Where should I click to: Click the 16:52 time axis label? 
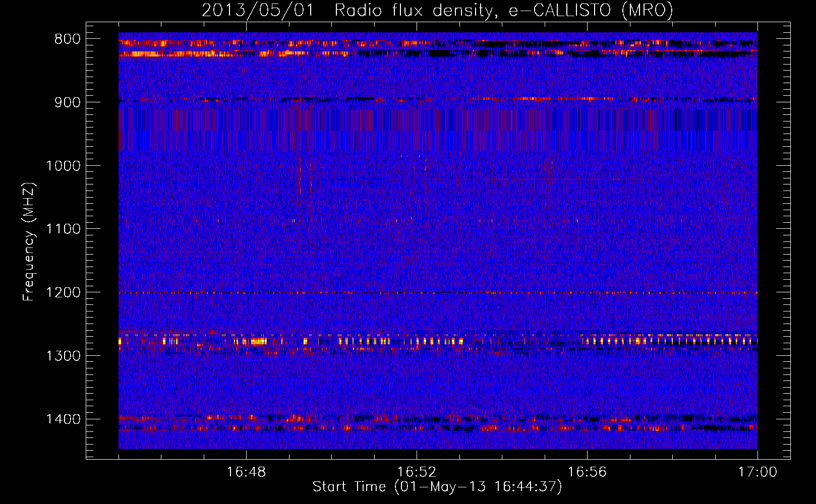(x=417, y=472)
